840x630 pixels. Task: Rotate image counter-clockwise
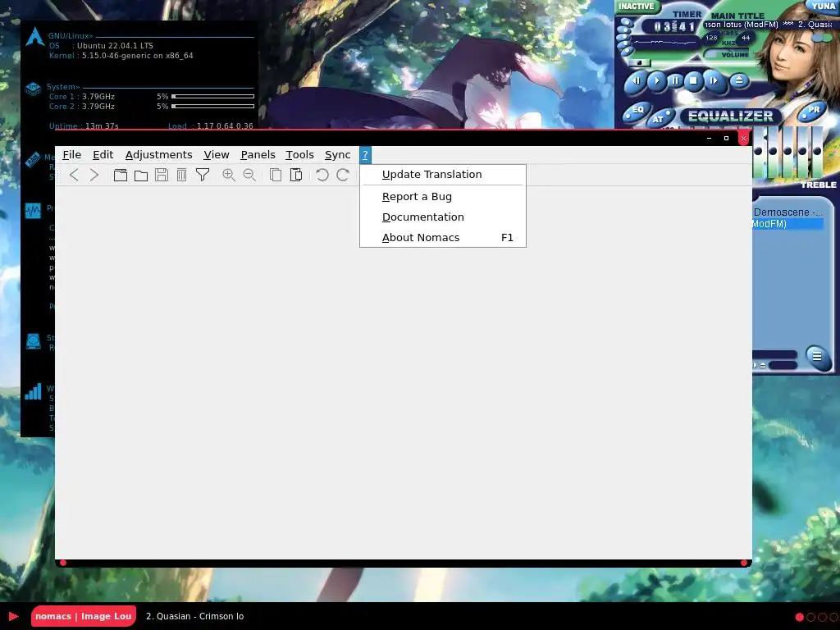point(322,175)
